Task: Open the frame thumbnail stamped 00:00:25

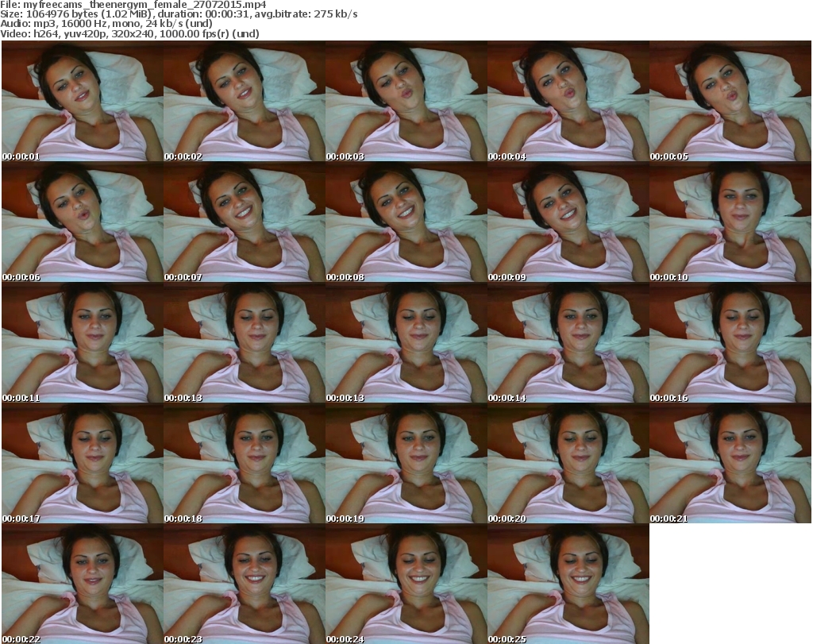Action: click(568, 584)
